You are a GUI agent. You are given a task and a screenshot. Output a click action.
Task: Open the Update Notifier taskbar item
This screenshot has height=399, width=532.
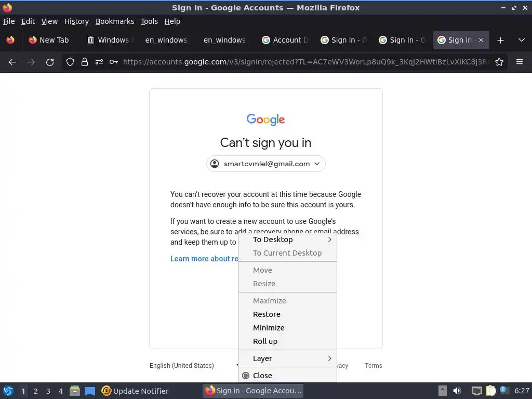click(135, 391)
